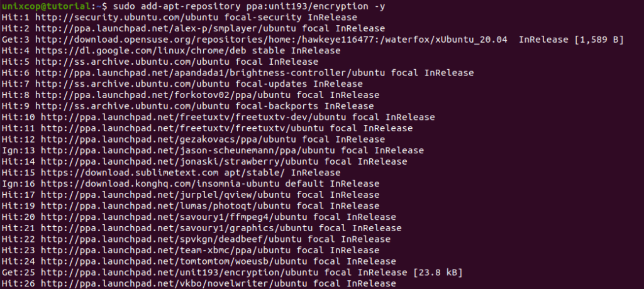Click the download.konghq.com insomnia URL
This screenshot has width=644, height=289.
tap(160, 183)
